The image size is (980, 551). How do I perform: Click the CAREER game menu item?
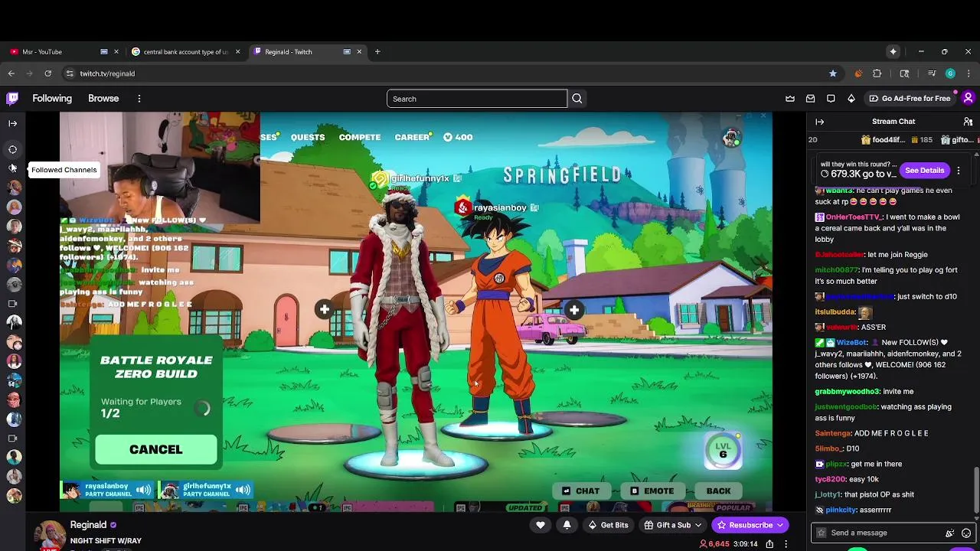pyautogui.click(x=412, y=138)
